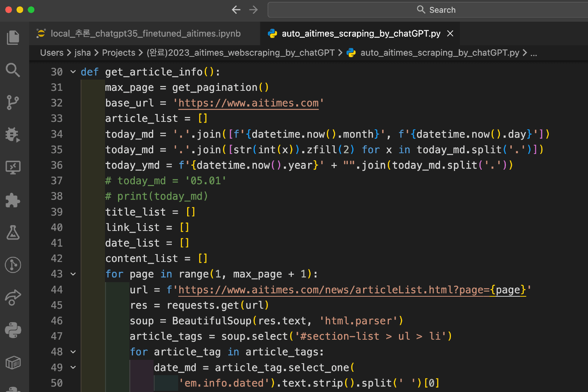Collapse the for page loop on line 43
This screenshot has height=392, width=588.
73,274
